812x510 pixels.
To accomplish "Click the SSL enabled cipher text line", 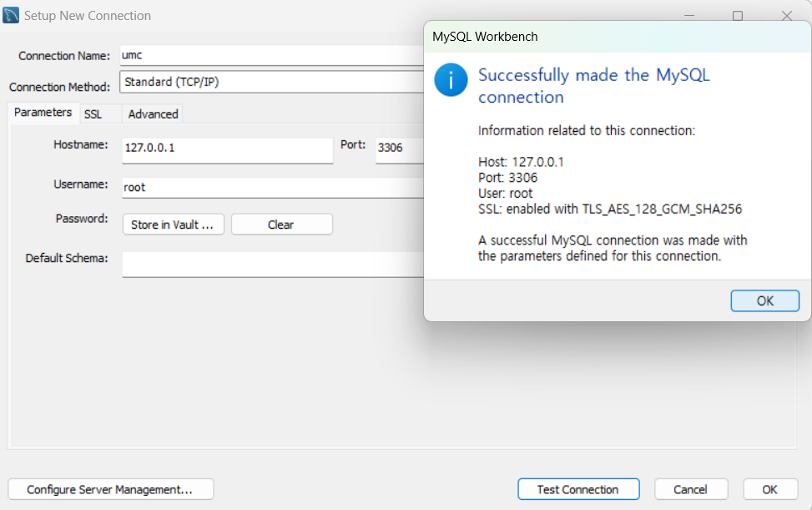I will [x=610, y=210].
